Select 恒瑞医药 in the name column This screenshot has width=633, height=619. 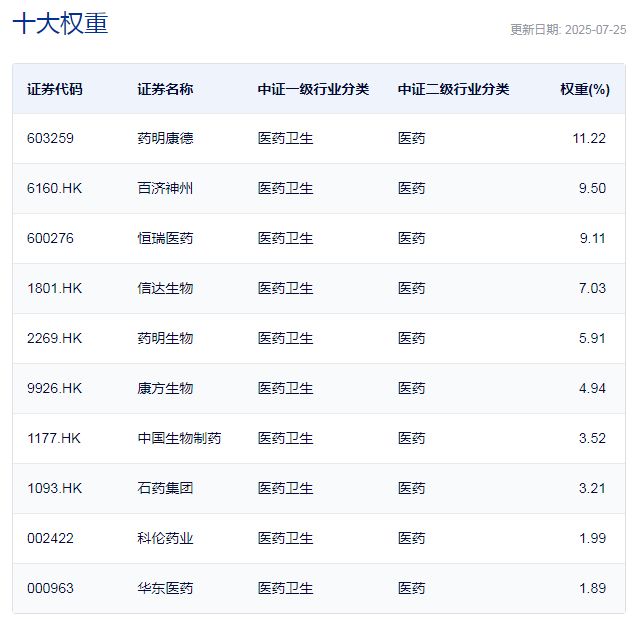tap(165, 238)
